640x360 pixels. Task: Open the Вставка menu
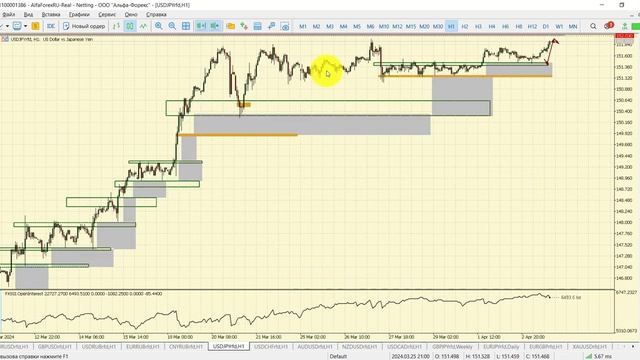51,14
